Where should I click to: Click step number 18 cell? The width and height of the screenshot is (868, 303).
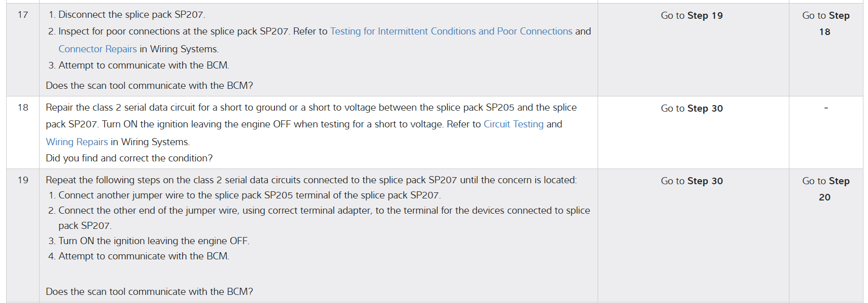(23, 108)
